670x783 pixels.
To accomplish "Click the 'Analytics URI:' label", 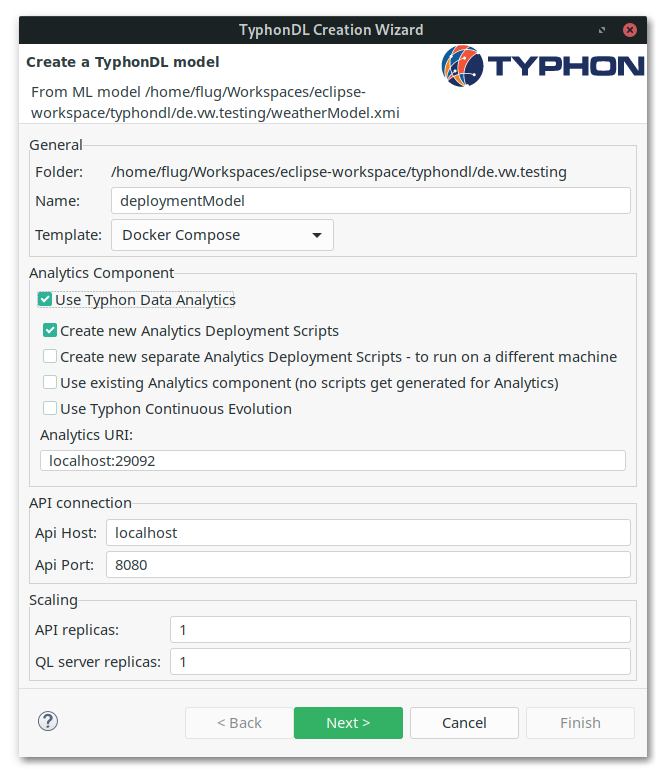I will [86, 435].
